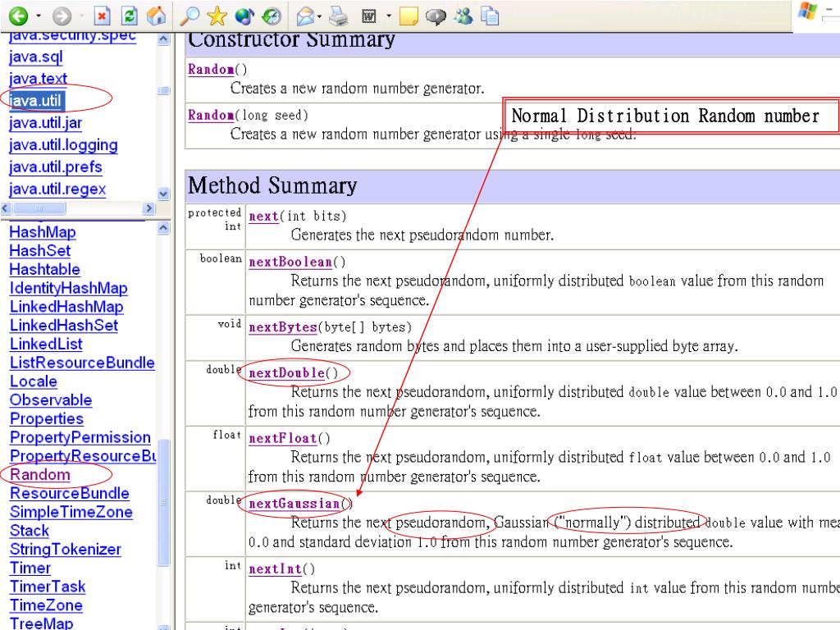Open the Stack class link

point(30,532)
